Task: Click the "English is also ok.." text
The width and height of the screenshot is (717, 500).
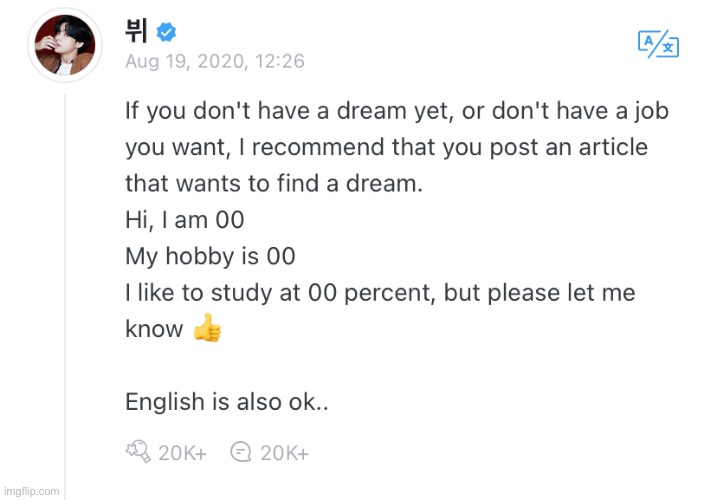Action: click(x=227, y=401)
